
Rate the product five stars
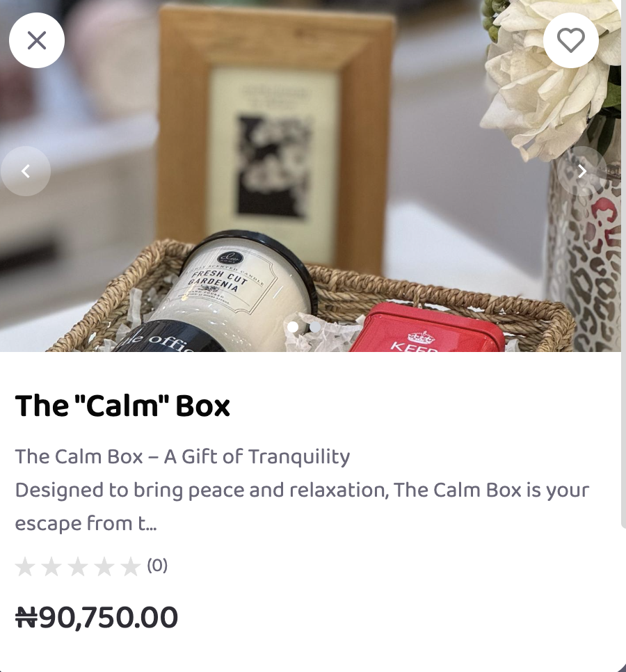[x=131, y=566]
